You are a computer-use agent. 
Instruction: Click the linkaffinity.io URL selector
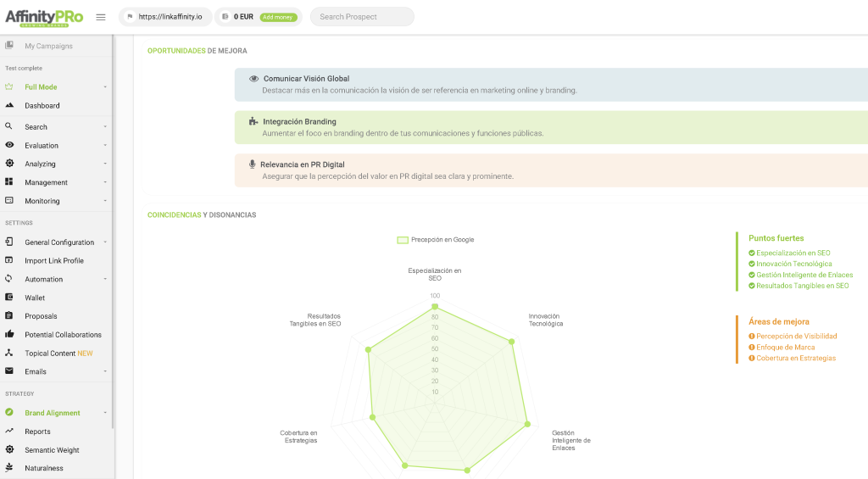click(164, 17)
